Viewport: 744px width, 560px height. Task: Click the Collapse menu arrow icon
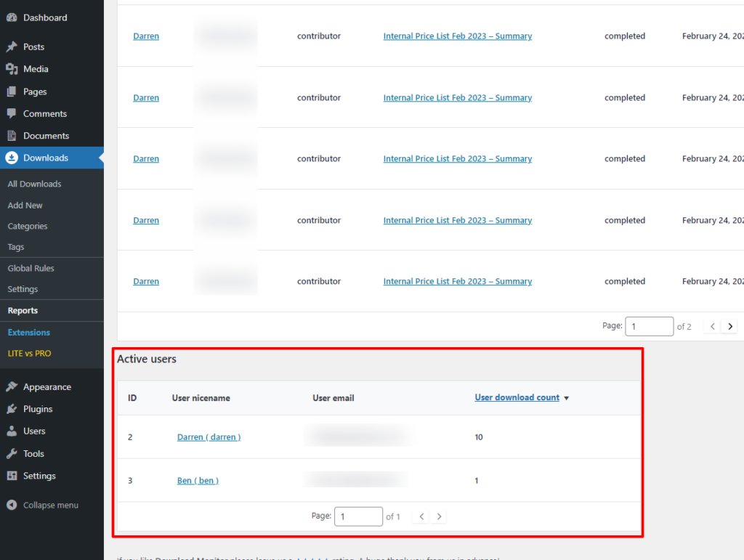12,505
